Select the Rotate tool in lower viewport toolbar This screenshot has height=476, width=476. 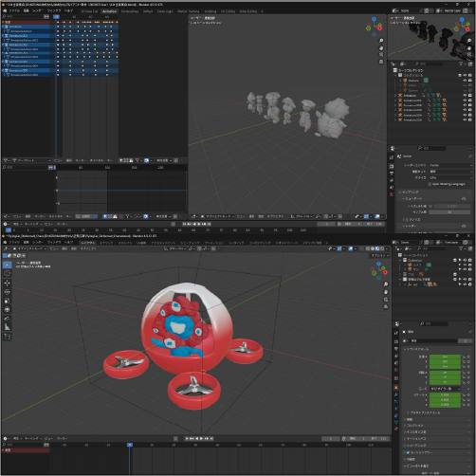[8, 292]
